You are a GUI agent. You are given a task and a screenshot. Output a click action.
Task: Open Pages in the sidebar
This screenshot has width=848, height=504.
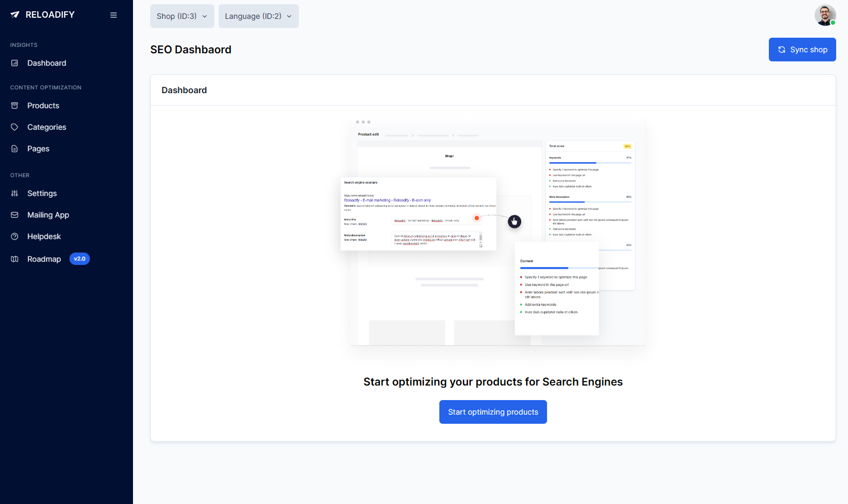pos(38,149)
